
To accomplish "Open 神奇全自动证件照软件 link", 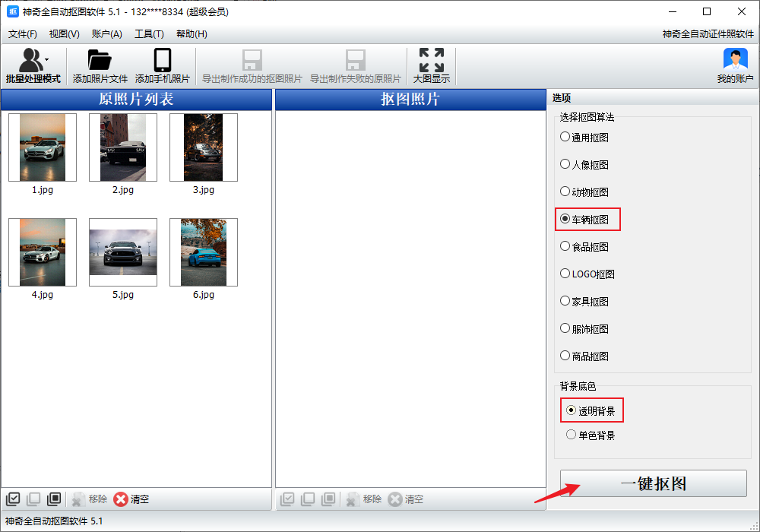I will 708,34.
